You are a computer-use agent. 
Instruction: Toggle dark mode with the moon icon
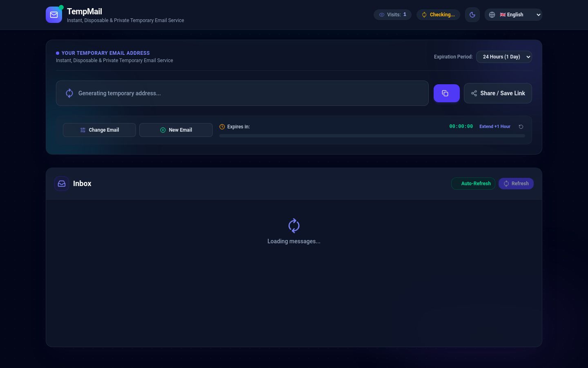(x=472, y=15)
